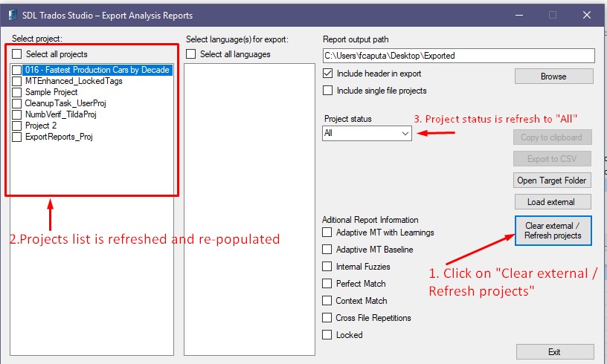607x364 pixels.
Task: Click the Exit button
Action: point(555,351)
